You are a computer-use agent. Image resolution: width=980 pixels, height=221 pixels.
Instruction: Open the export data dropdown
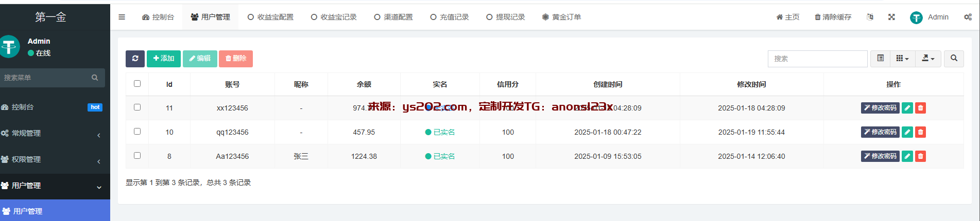click(928, 59)
